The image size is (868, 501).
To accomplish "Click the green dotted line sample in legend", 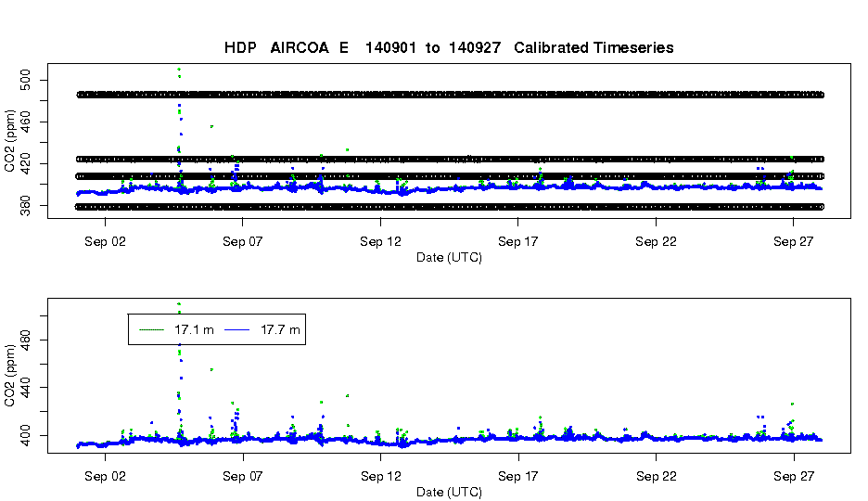I will (x=152, y=330).
